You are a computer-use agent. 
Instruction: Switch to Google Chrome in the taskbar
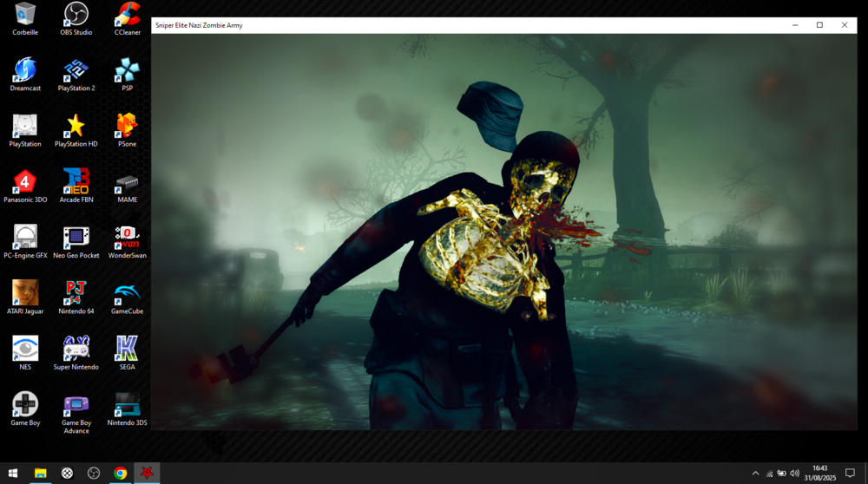point(121,473)
